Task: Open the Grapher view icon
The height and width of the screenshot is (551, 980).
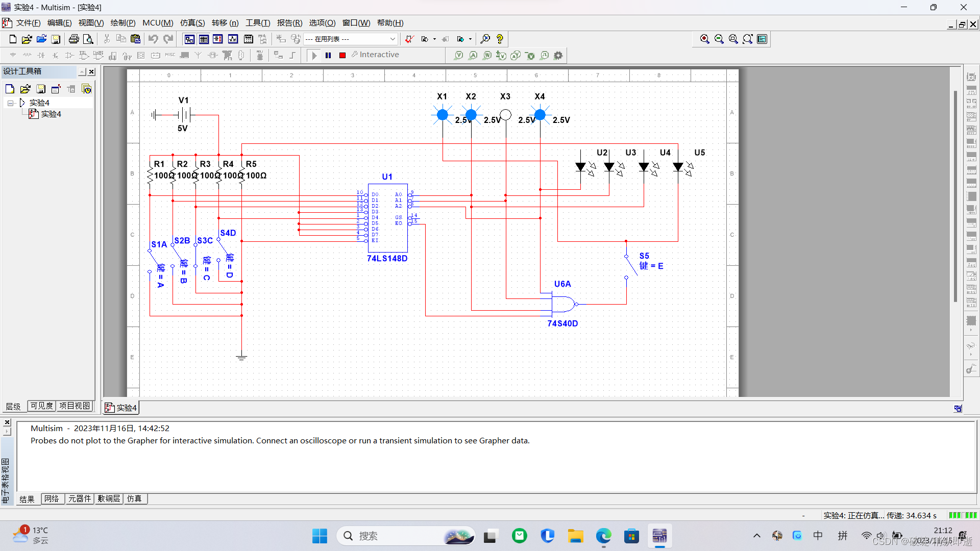Action: [233, 39]
